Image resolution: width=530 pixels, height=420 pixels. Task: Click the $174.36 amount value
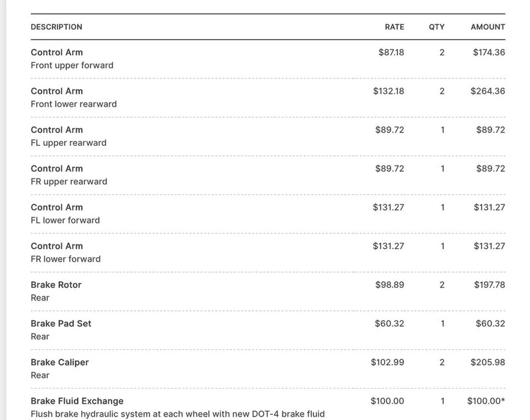(489, 52)
